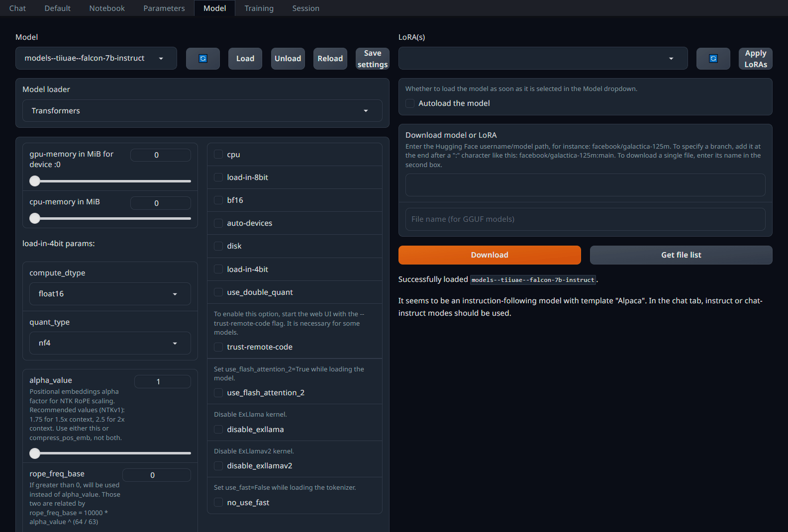Unload the current model

(288, 59)
